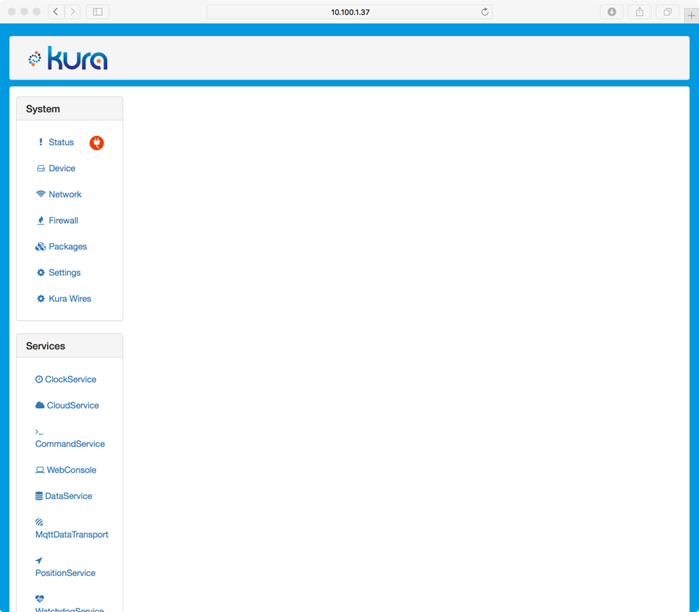Screen dimensions: 699x612
Task: Click the Kura Wires gear icon
Action: tap(41, 299)
